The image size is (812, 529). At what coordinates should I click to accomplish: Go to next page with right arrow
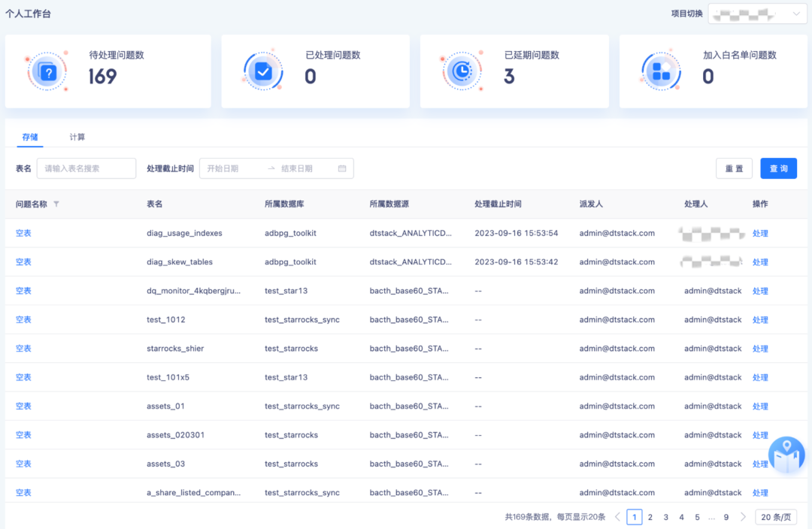pyautogui.click(x=743, y=517)
